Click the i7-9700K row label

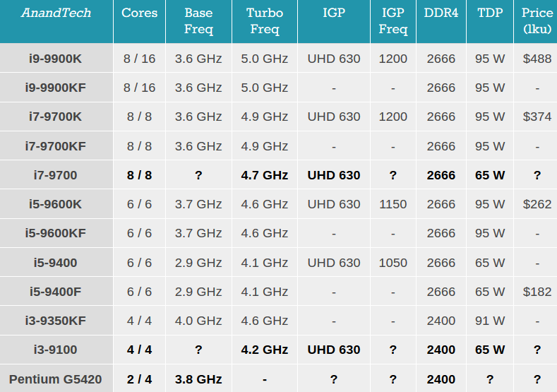click(55, 117)
